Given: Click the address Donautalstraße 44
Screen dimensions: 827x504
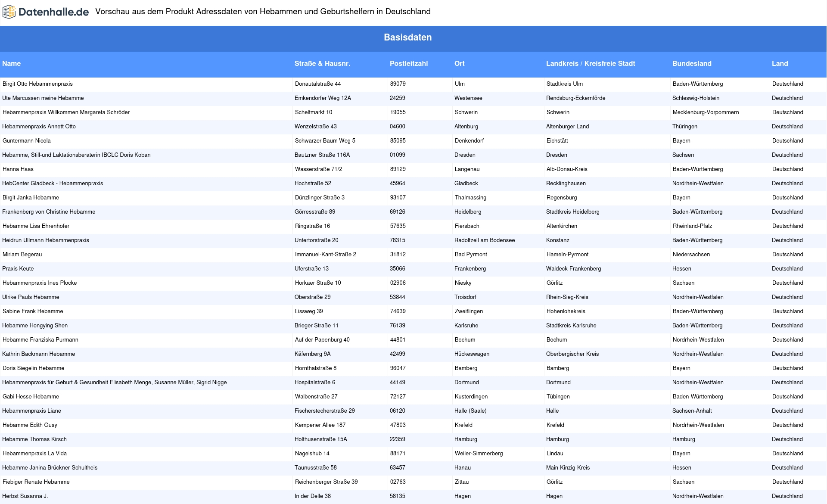Looking at the screenshot, I should pos(318,84).
